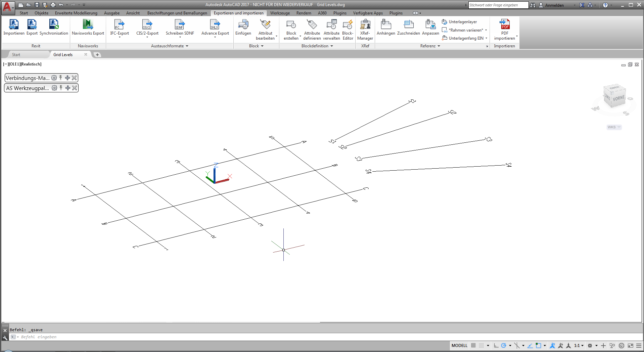Click the new drawing icon in quick access
This screenshot has width=644, height=352.
click(x=21, y=5)
